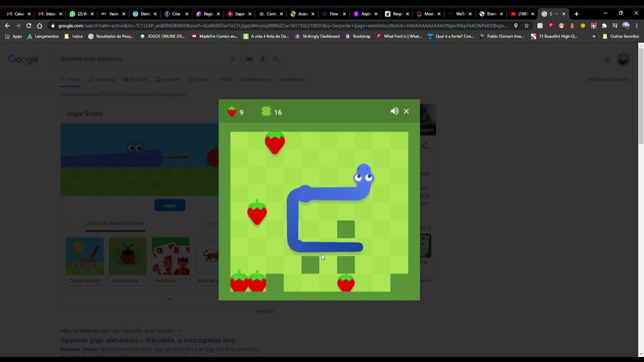Open the Ferramentas search tools
Image resolution: width=644 pixels, height=362 pixels.
point(292,79)
